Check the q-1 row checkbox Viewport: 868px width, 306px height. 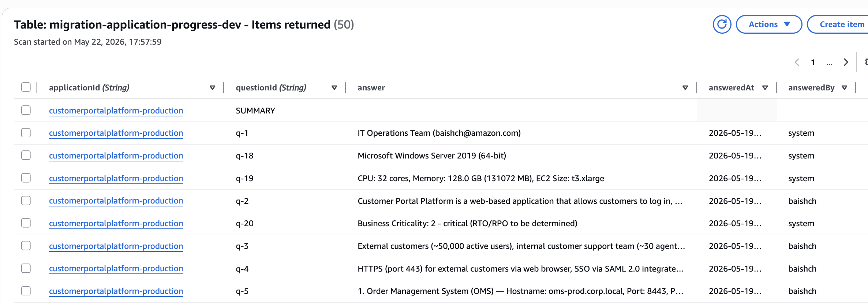pyautogui.click(x=26, y=133)
